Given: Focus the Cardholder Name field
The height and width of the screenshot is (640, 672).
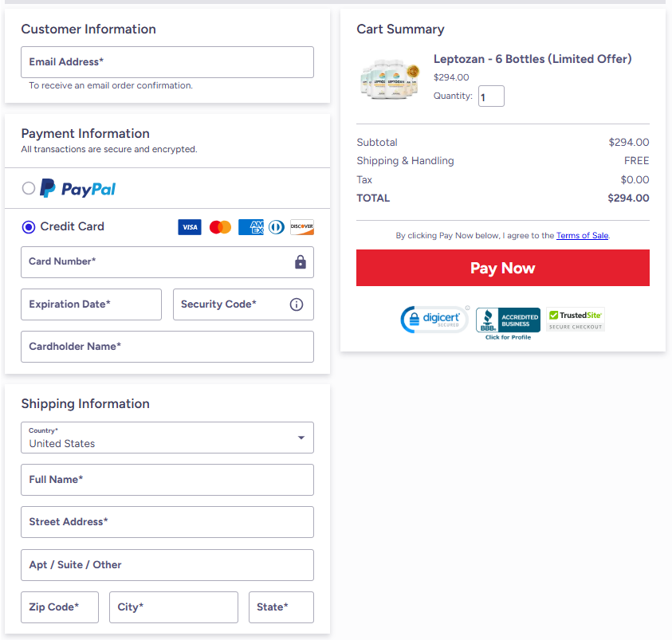Looking at the screenshot, I should 167,347.
